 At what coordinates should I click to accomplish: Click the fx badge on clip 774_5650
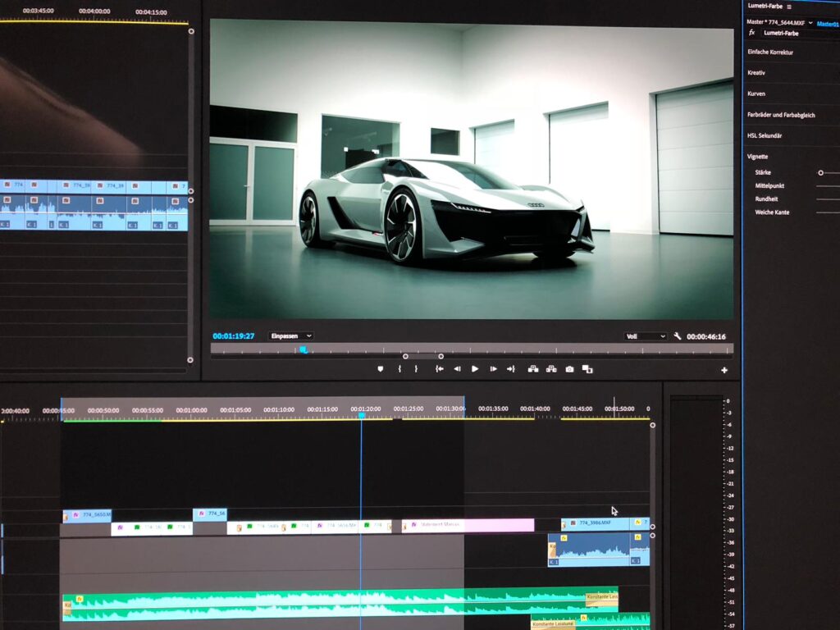[75, 515]
